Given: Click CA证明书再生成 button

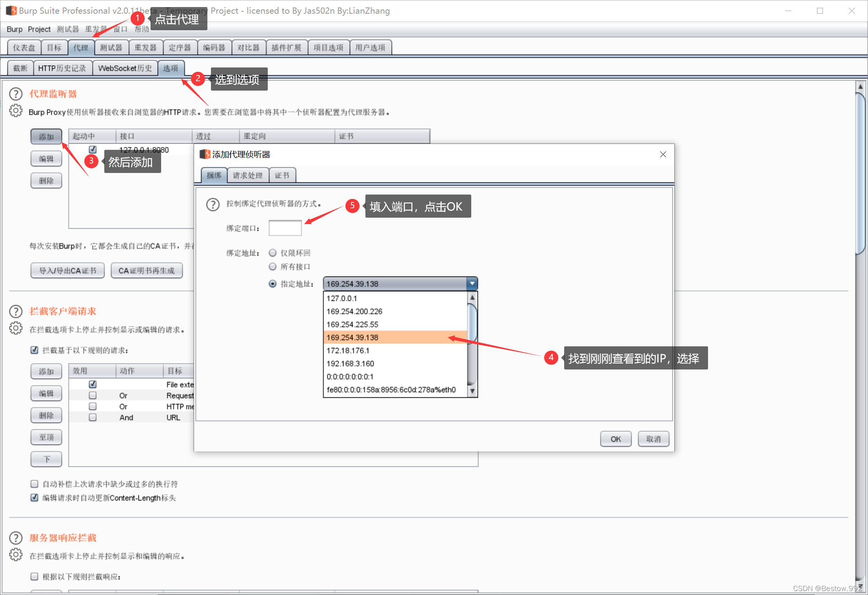Looking at the screenshot, I should 147,271.
